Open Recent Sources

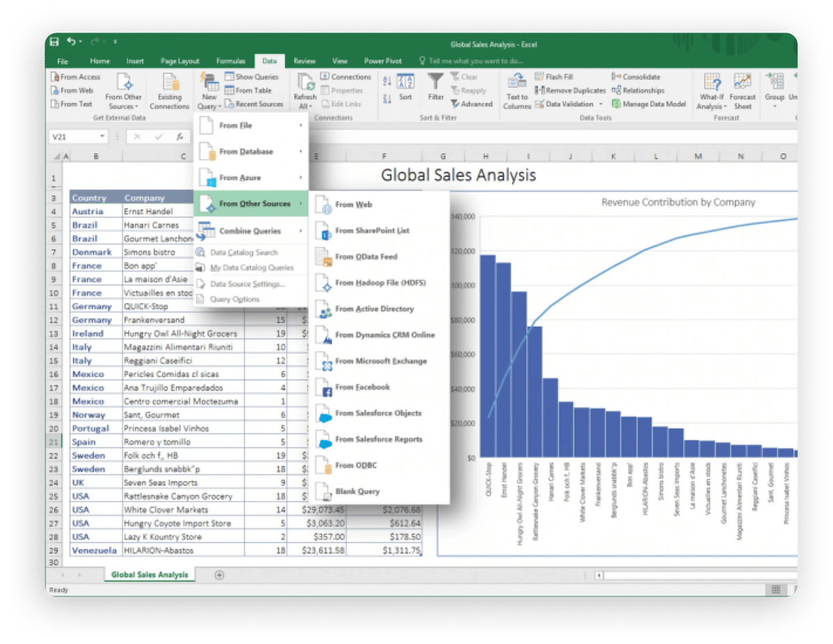click(x=254, y=104)
